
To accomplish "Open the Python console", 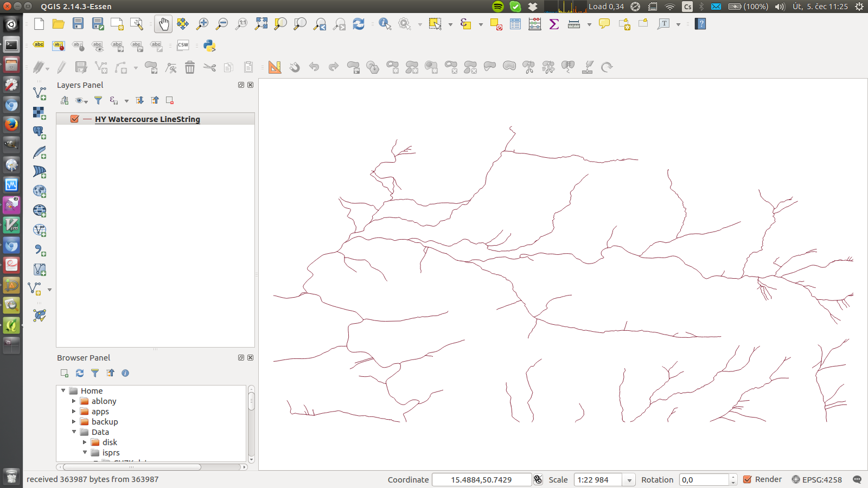I will coord(209,46).
